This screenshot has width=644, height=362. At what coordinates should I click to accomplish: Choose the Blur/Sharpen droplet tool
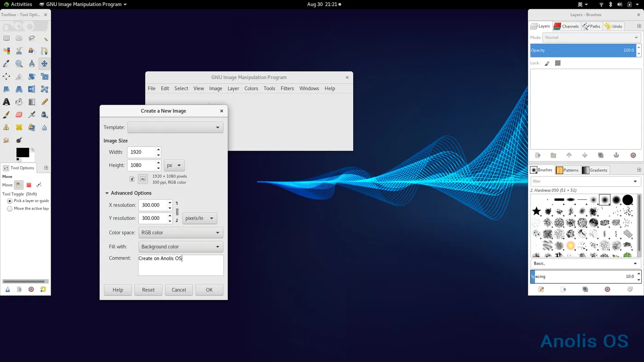tap(44, 127)
